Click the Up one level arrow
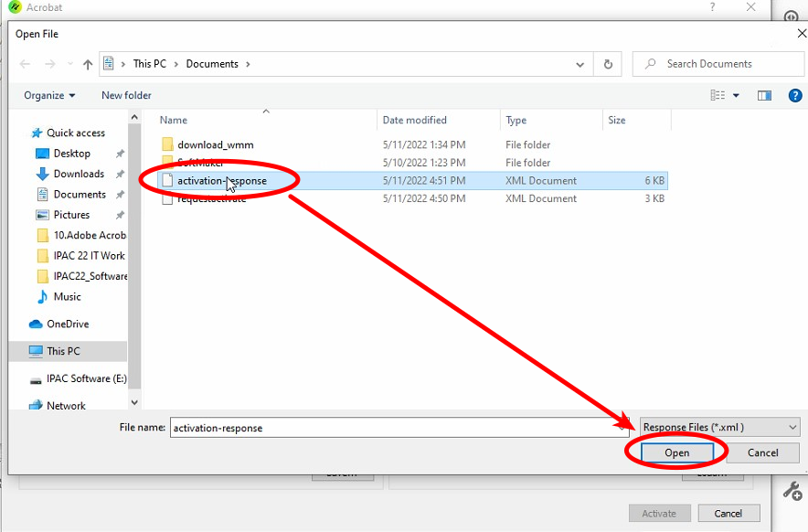808x532 pixels. (x=88, y=64)
